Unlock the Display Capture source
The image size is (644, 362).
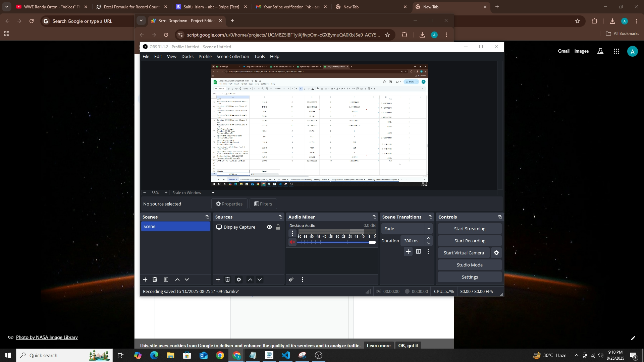pyautogui.click(x=278, y=227)
